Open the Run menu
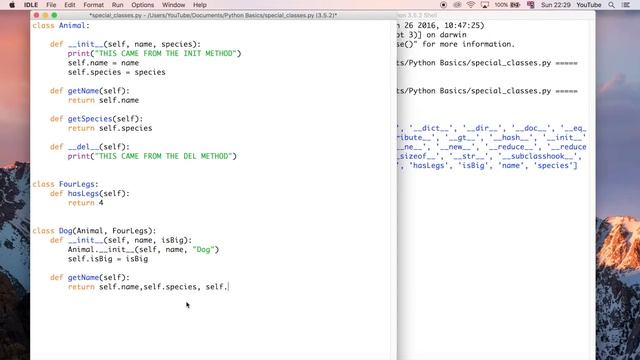Image resolution: width=640 pixels, height=360 pixels. point(118,5)
